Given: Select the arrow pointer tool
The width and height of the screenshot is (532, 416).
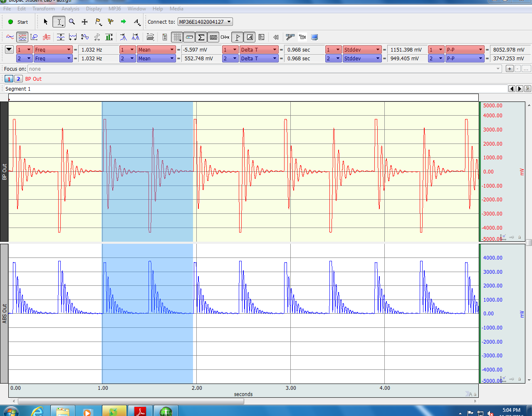Looking at the screenshot, I should (x=46, y=22).
